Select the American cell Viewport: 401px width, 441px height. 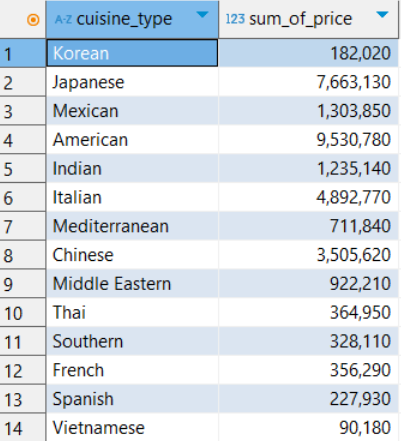pos(132,140)
